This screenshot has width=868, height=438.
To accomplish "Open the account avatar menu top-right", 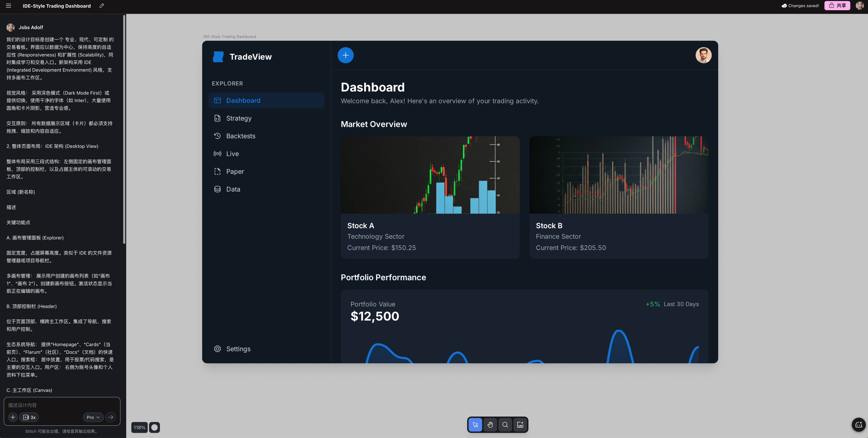I will point(859,6).
